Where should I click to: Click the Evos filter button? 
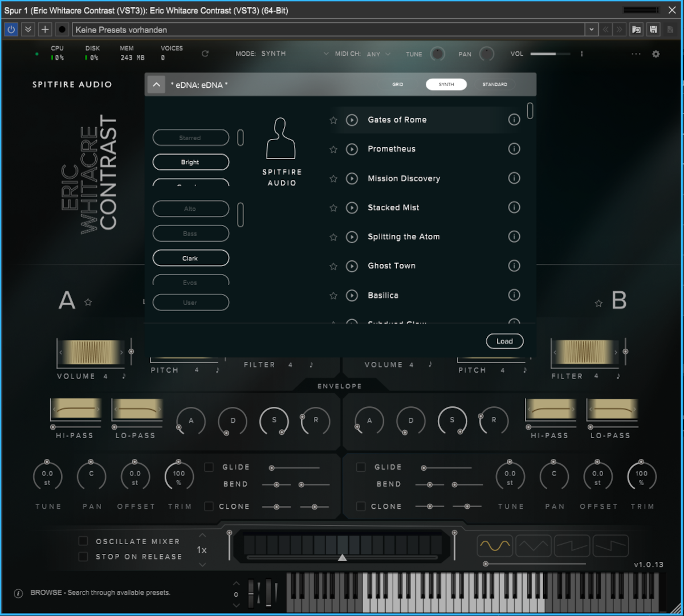click(x=191, y=280)
